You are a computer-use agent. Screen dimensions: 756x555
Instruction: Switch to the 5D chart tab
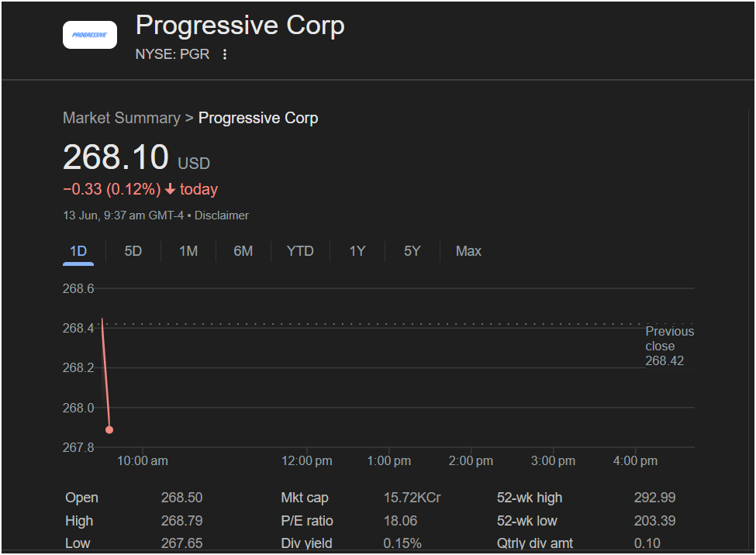click(133, 251)
